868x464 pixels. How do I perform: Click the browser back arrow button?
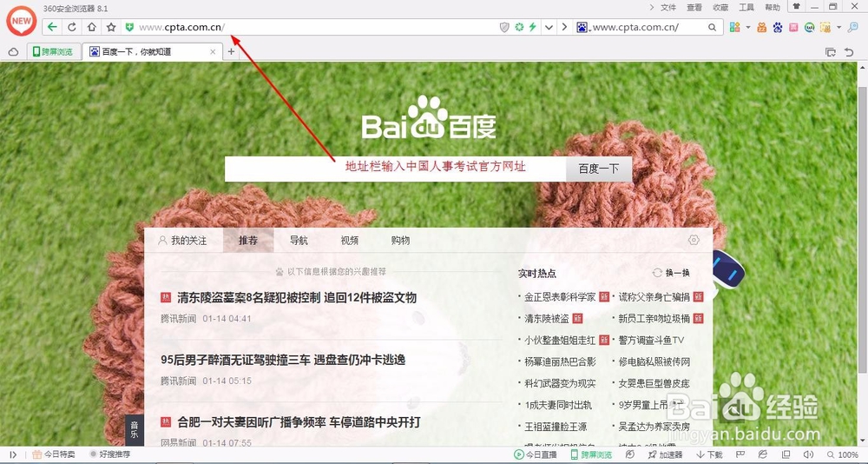[52, 27]
